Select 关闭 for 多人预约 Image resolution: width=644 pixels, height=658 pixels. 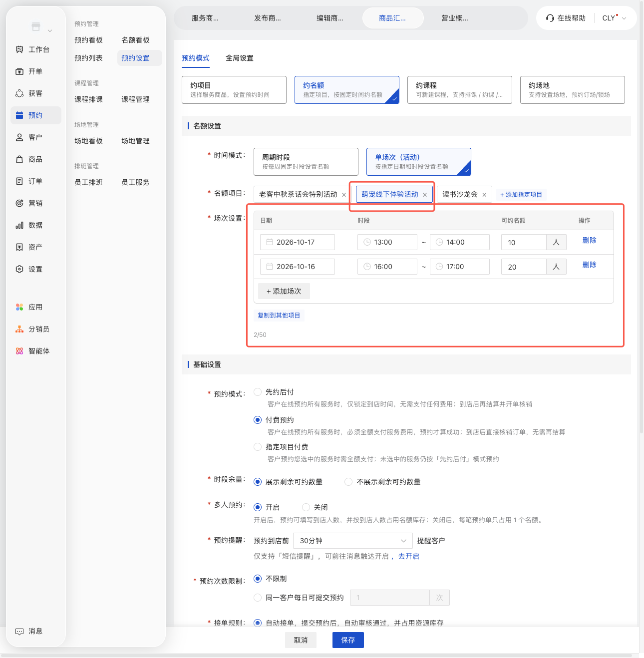click(x=306, y=507)
